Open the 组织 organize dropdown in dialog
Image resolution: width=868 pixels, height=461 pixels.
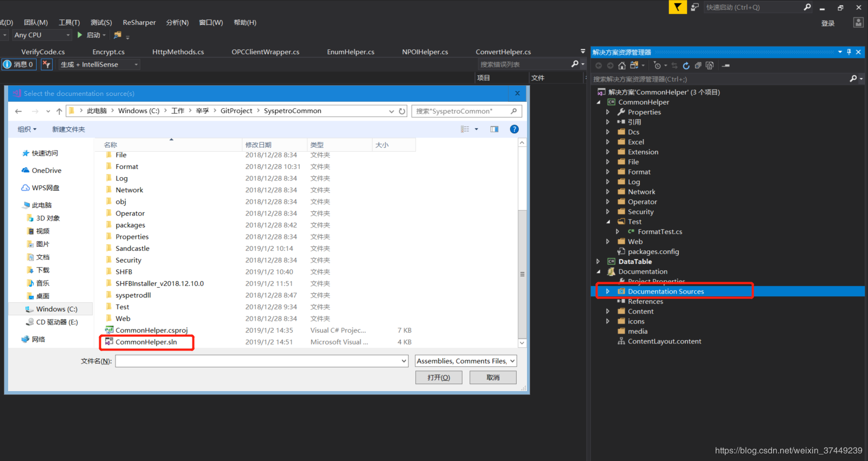coord(27,129)
